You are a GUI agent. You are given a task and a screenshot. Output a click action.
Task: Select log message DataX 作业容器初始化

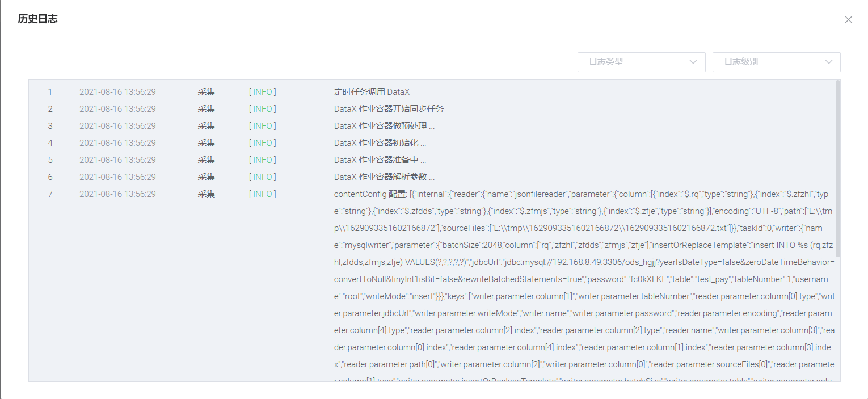(380, 142)
